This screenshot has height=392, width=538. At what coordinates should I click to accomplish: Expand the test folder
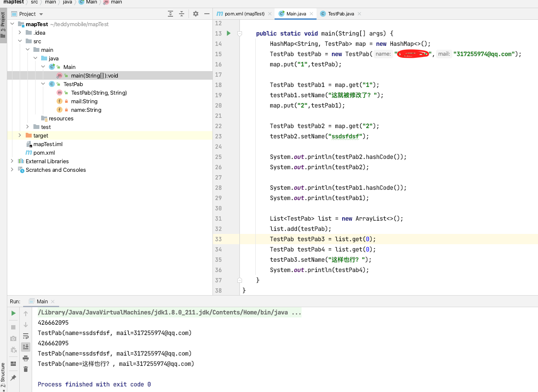[28, 127]
